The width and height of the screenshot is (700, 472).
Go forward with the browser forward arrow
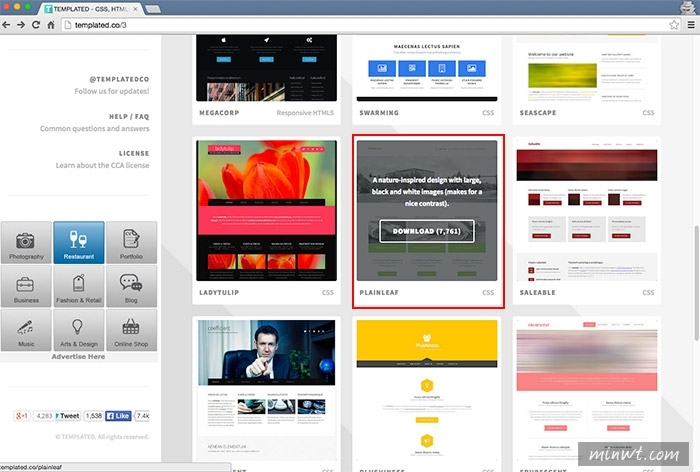[x=21, y=25]
